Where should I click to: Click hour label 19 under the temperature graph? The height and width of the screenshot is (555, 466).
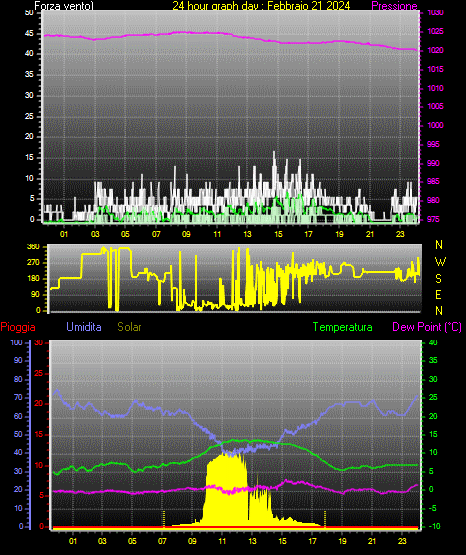pyautogui.click(x=342, y=541)
